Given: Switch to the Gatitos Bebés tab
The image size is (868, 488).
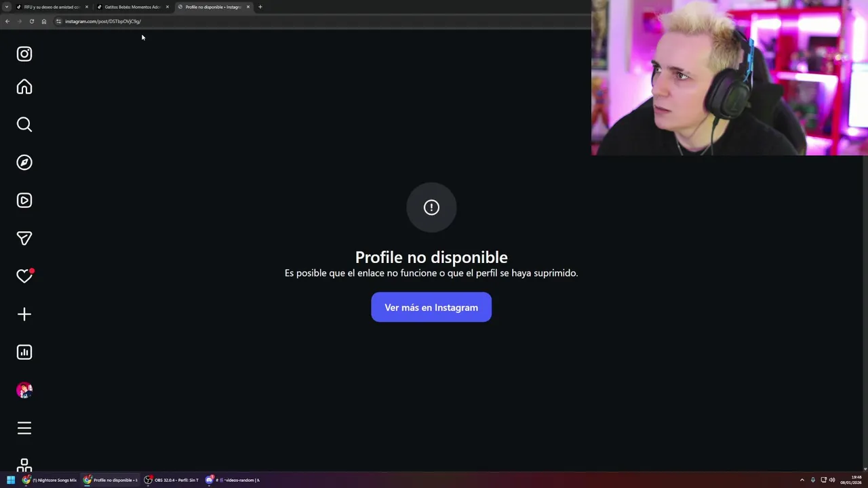Looking at the screenshot, I should [132, 7].
